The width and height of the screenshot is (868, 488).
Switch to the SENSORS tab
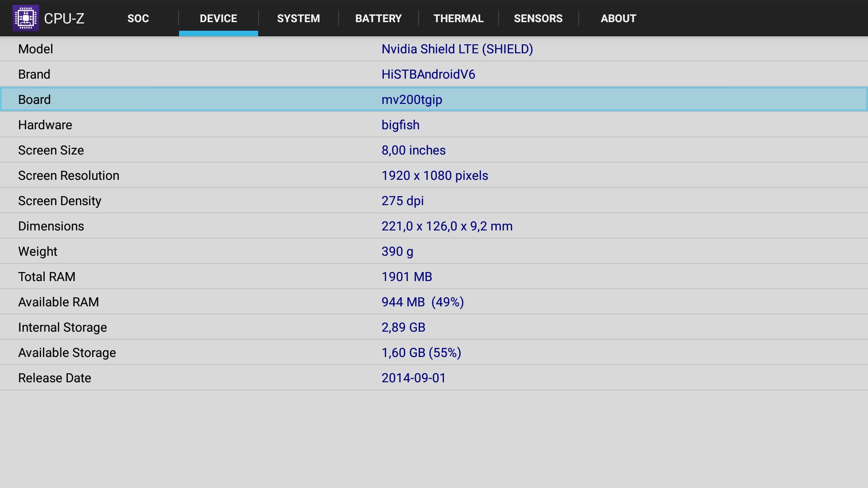[x=538, y=19]
